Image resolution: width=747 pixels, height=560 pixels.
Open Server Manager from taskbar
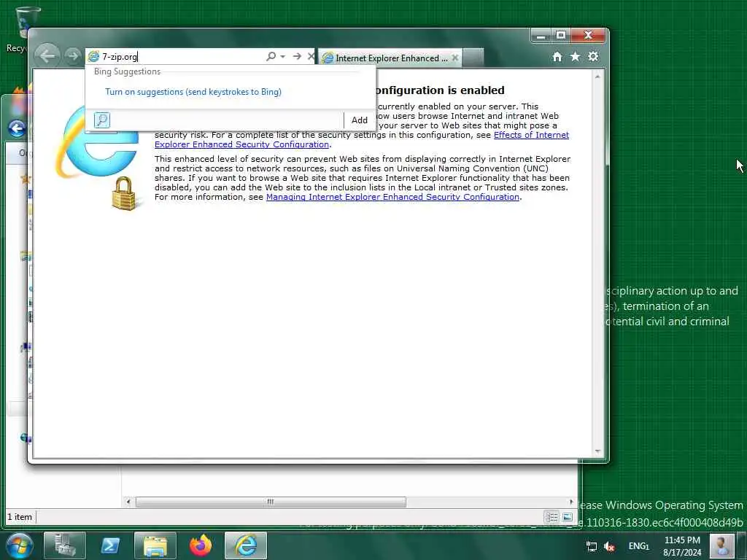(x=65, y=545)
